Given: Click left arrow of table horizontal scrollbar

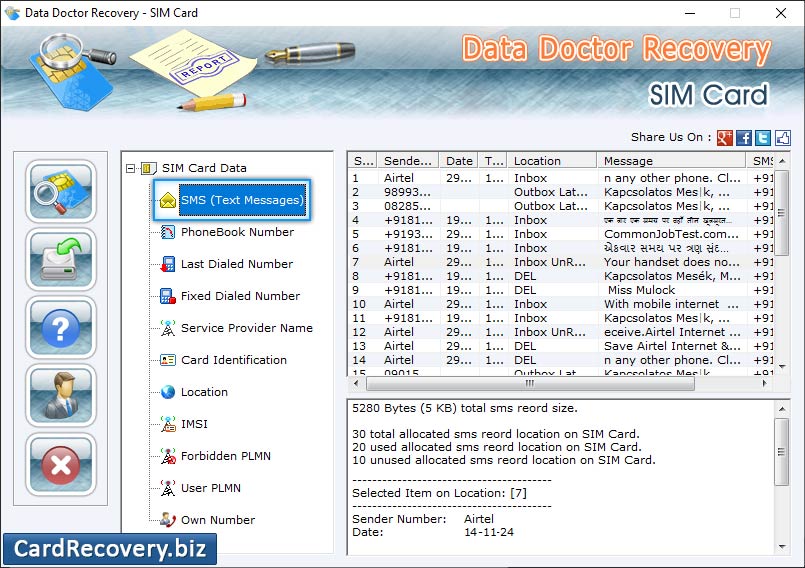Looking at the screenshot, I should [356, 383].
